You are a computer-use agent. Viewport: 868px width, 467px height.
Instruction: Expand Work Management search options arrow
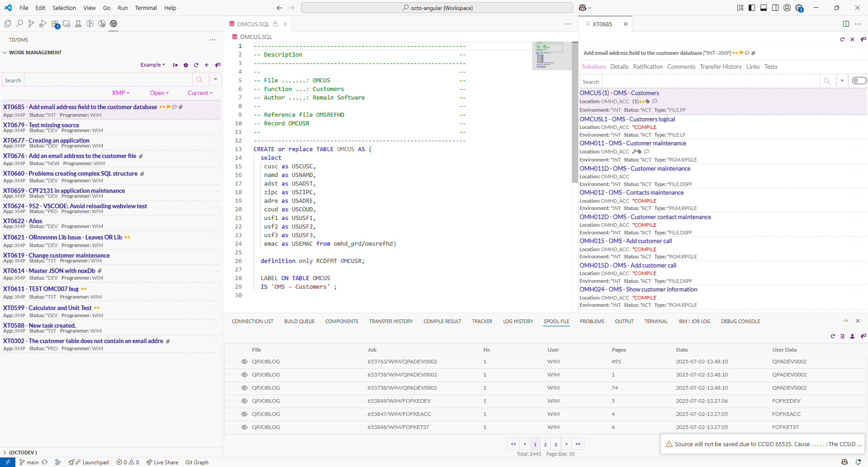(x=216, y=80)
